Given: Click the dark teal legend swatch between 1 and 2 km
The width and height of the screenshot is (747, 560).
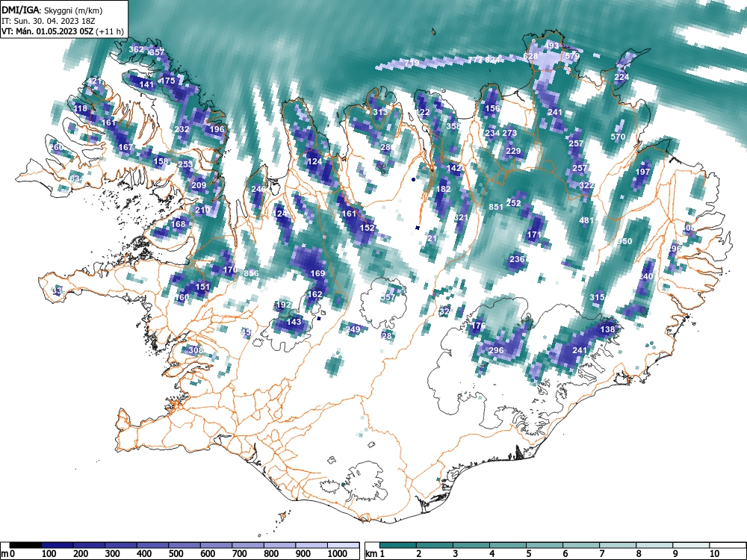Looking at the screenshot, I should [x=398, y=545].
